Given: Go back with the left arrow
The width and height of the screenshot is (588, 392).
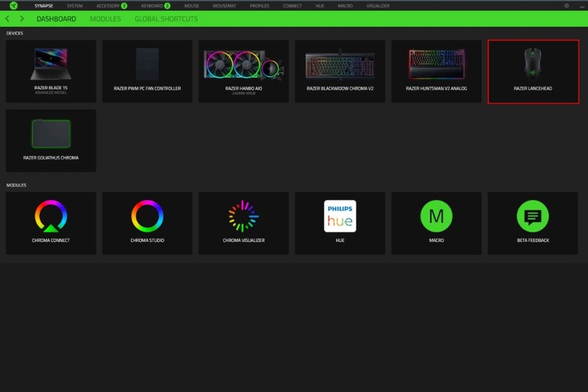Looking at the screenshot, I should point(7,19).
